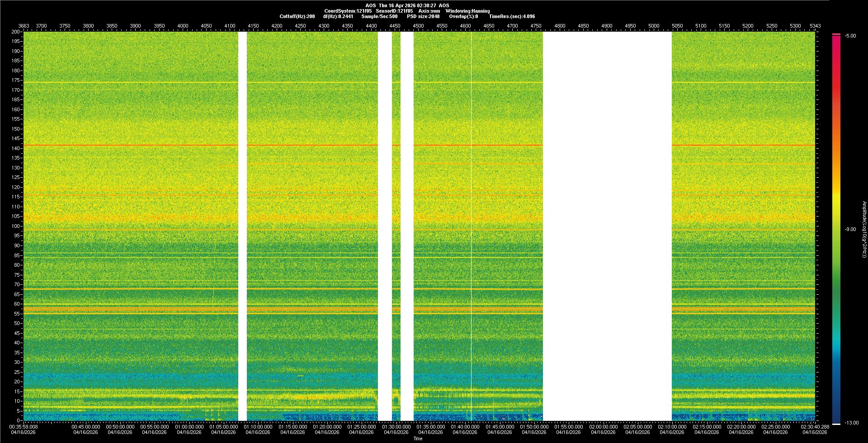
Task: Click the 4500 tick on top axis
Action: [418, 26]
